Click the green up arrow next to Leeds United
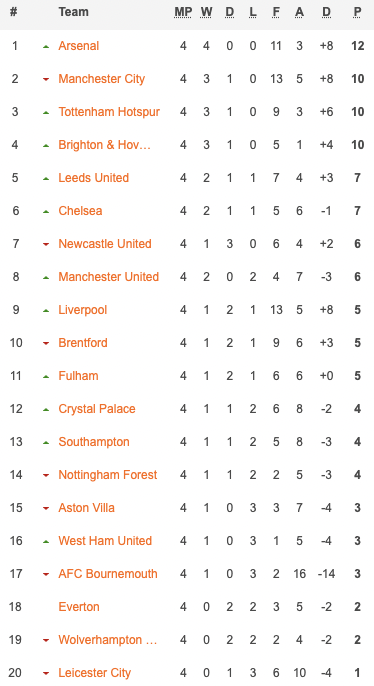 click(46, 178)
